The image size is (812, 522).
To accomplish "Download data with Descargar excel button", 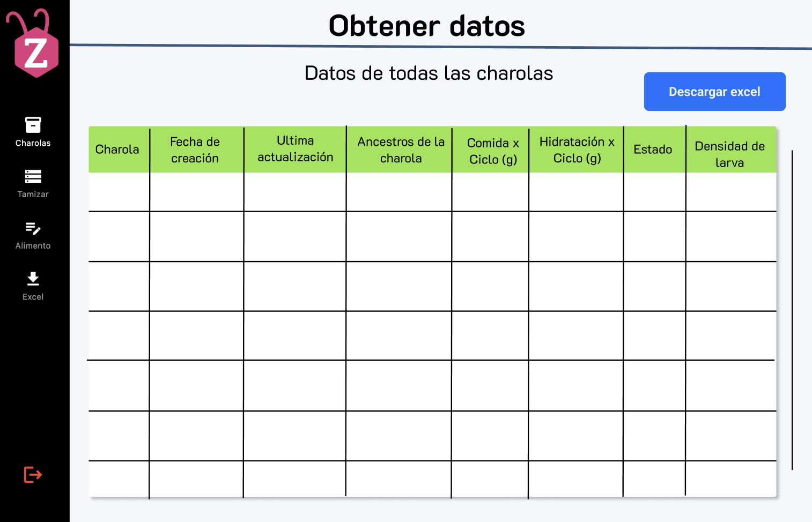I will (714, 92).
